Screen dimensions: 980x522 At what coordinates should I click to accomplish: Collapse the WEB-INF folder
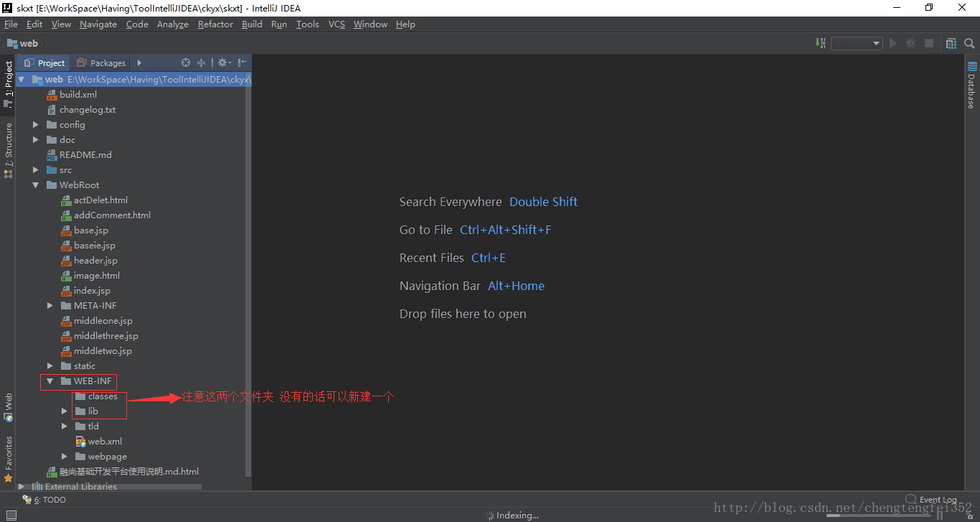[x=50, y=381]
